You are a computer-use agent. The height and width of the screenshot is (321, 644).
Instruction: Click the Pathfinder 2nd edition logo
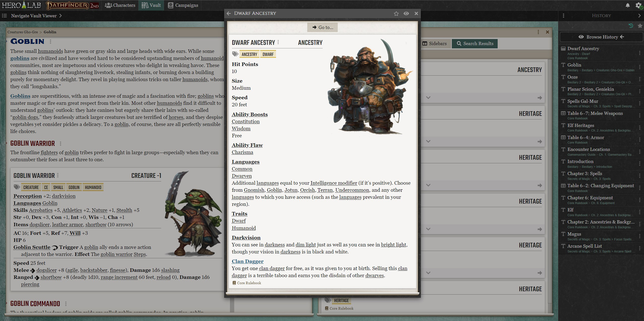pos(72,5)
